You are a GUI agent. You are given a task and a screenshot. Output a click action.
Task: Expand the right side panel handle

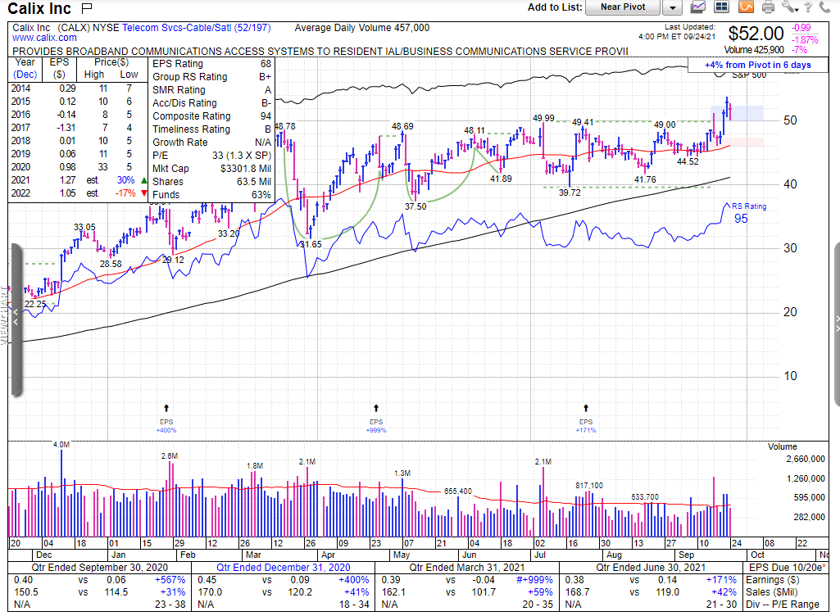[x=837, y=324]
